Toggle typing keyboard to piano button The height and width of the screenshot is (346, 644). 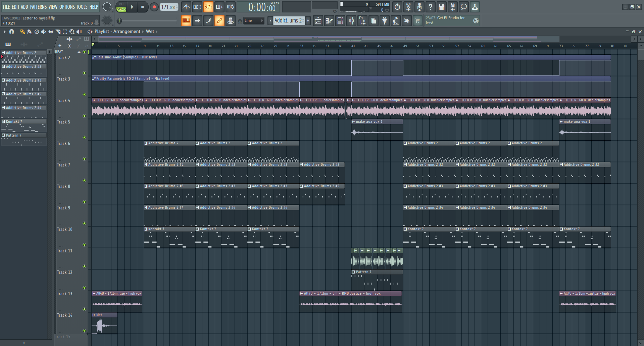pos(186,21)
